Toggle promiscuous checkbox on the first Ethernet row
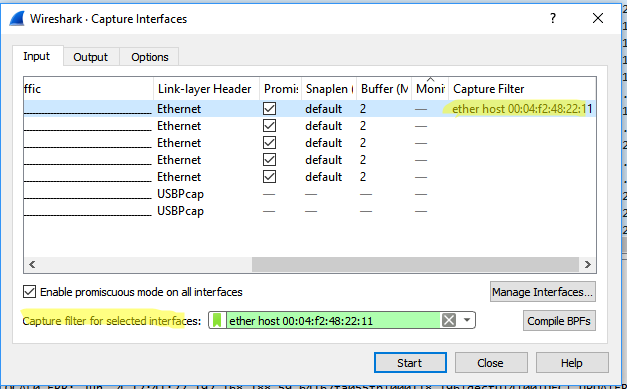 click(269, 109)
